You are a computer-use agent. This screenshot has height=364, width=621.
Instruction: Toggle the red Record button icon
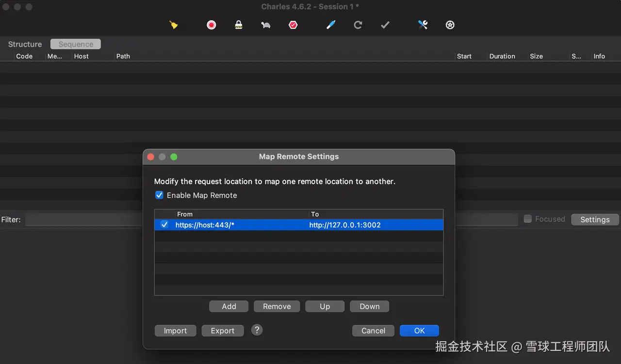(x=212, y=25)
